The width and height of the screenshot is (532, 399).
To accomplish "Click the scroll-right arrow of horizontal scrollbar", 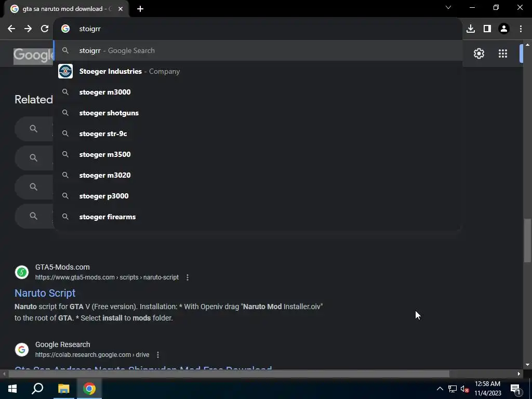I will [x=519, y=374].
